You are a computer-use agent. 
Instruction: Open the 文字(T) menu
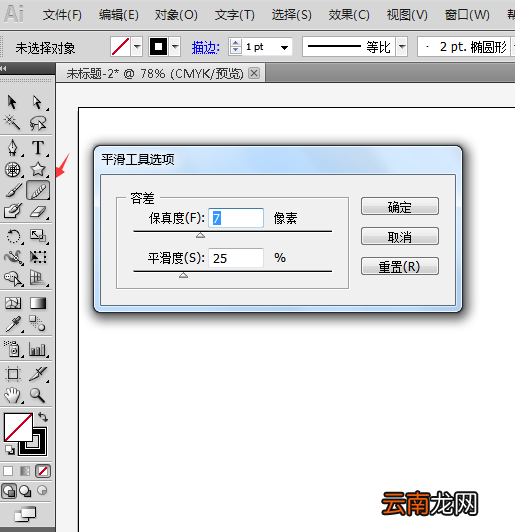pyautogui.click(x=234, y=15)
